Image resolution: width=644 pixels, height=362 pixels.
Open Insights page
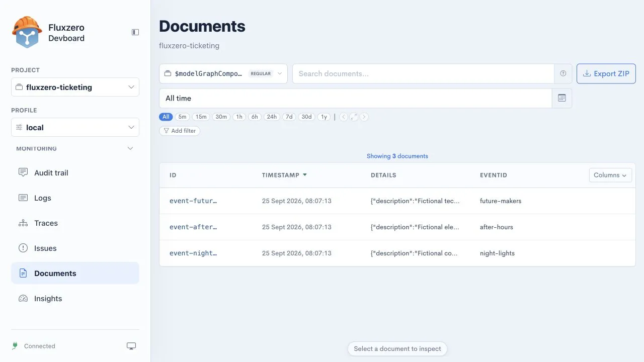click(75, 299)
